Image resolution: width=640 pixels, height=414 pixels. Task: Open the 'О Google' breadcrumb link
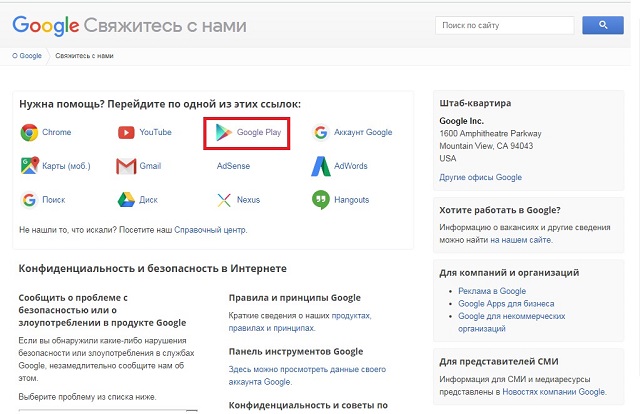(27, 56)
